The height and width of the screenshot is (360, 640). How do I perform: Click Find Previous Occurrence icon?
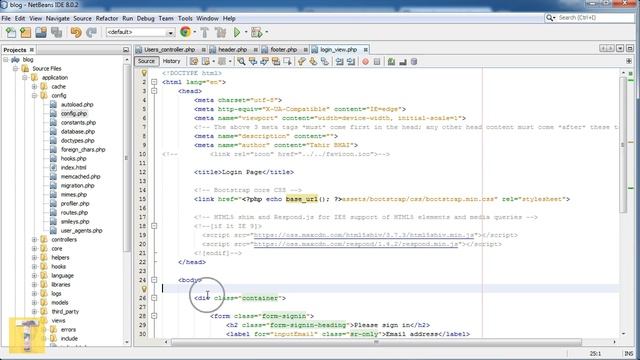[253, 62]
